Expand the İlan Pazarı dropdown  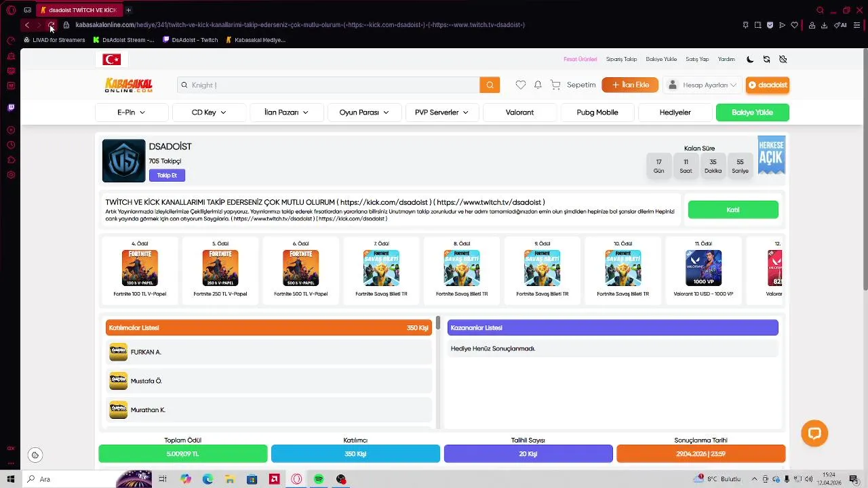click(x=286, y=113)
